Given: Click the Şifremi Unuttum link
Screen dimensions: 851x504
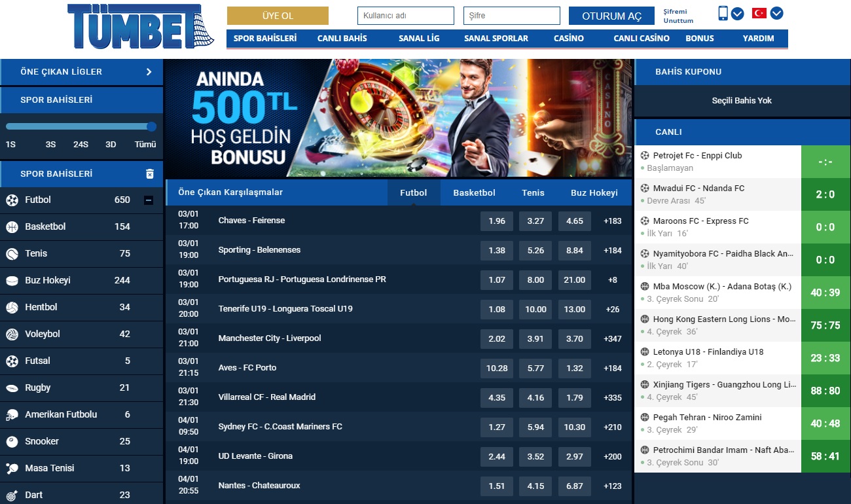Looking at the screenshot, I should (x=678, y=16).
